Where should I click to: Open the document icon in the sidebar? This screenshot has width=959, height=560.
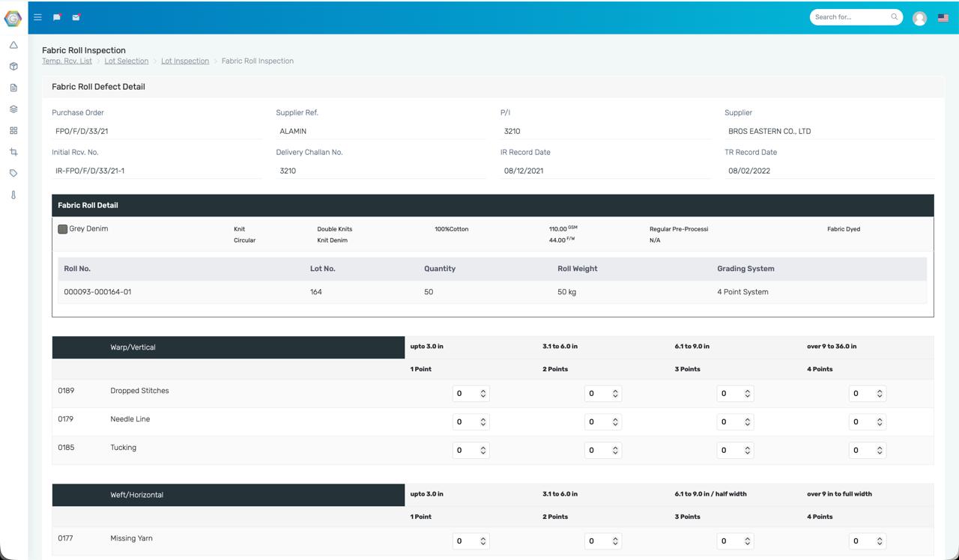(13, 88)
